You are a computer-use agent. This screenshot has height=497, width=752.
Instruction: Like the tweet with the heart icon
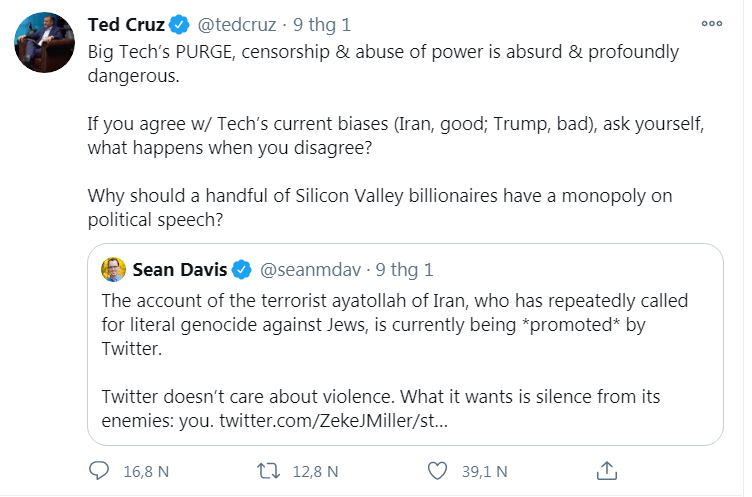(436, 470)
